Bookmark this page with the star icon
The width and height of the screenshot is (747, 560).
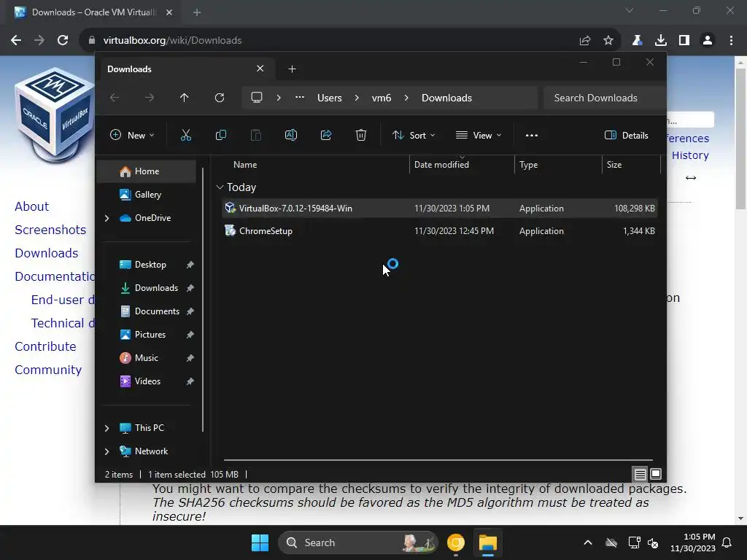(x=608, y=41)
